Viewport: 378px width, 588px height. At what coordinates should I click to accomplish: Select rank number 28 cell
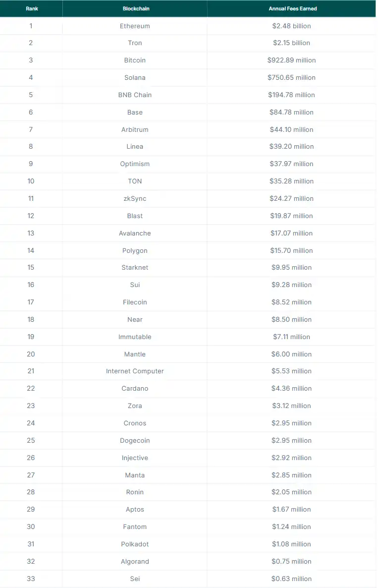coord(31,492)
